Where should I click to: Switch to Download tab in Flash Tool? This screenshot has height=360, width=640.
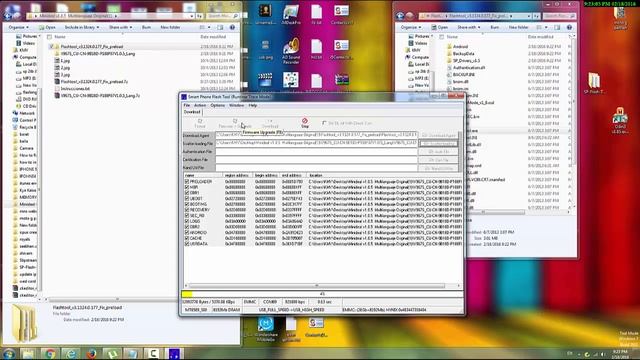click(192, 112)
